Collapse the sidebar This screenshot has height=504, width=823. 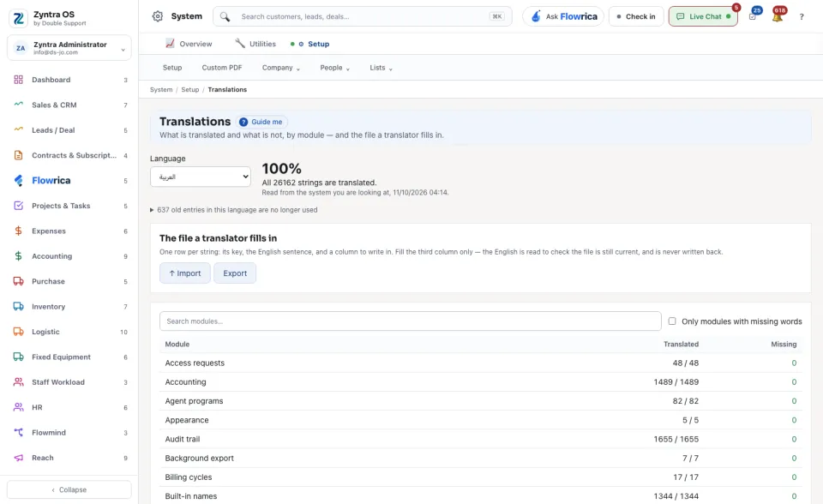69,489
